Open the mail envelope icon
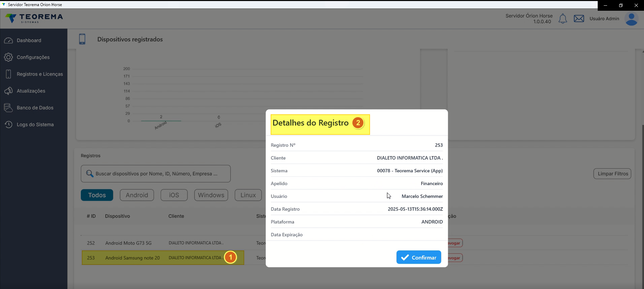Image resolution: width=644 pixels, height=289 pixels. [x=579, y=19]
